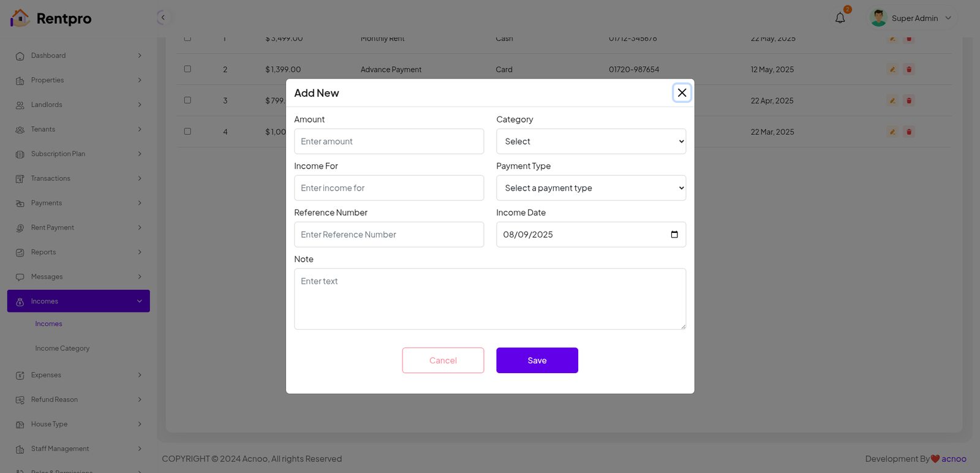Toggle the row 3 checkbox

(x=187, y=100)
